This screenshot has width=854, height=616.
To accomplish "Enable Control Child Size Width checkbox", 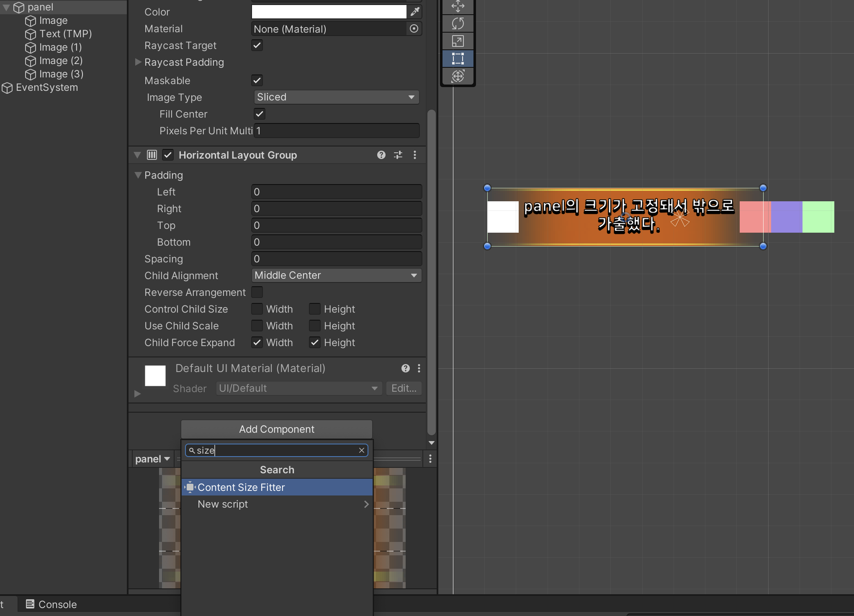I will pyautogui.click(x=257, y=309).
